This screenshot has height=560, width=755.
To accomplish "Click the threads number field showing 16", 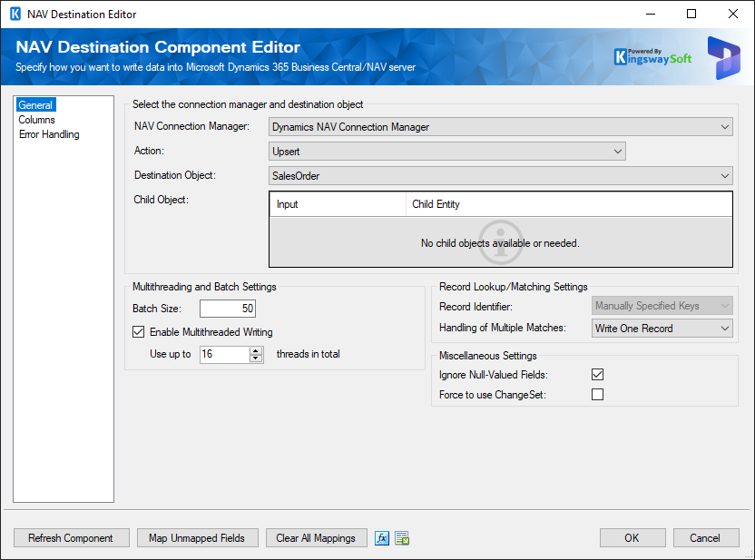I will 225,354.
